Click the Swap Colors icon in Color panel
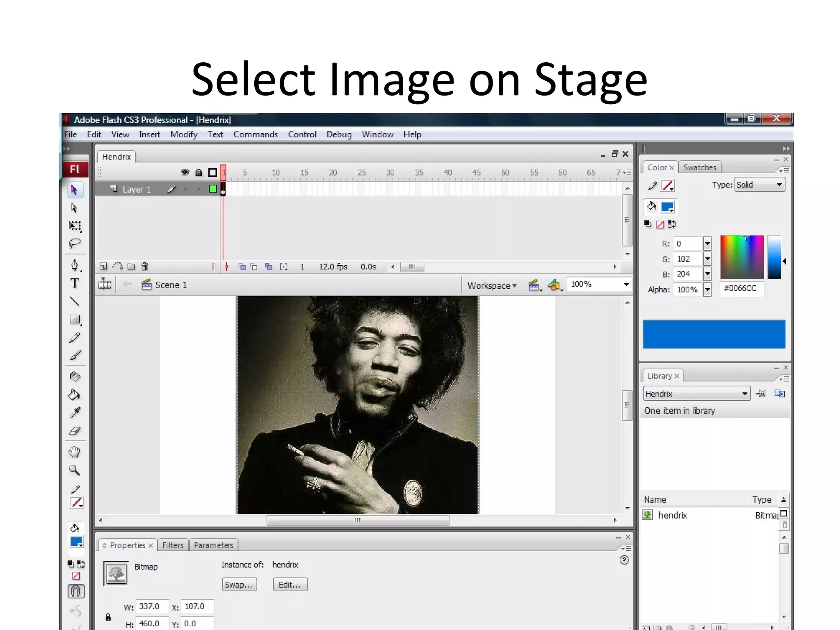The height and width of the screenshot is (630, 840). [x=672, y=224]
